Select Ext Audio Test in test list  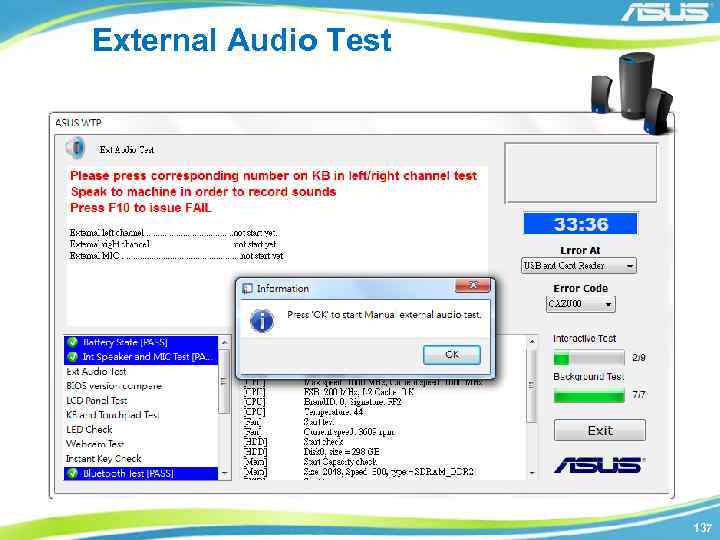[141, 371]
